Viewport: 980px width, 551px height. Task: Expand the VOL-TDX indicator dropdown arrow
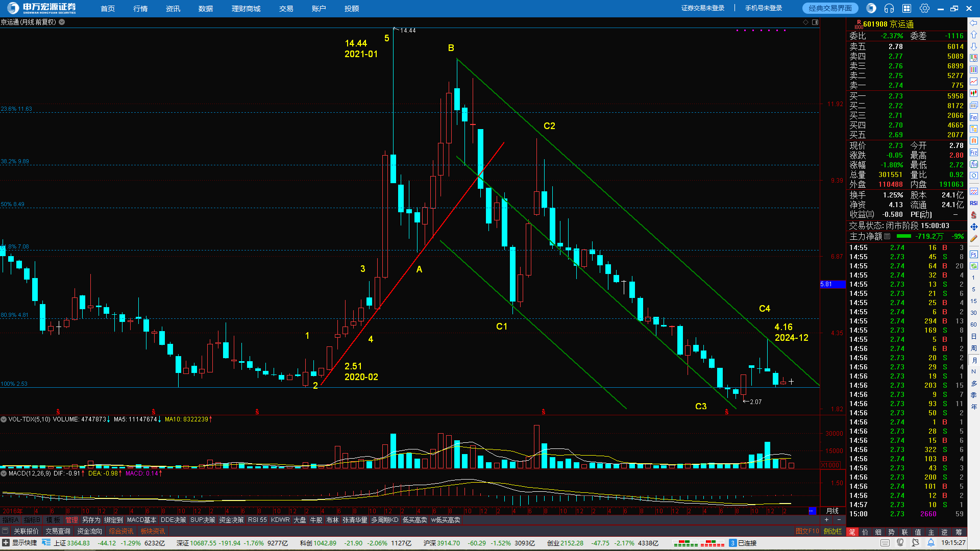pos(4,419)
